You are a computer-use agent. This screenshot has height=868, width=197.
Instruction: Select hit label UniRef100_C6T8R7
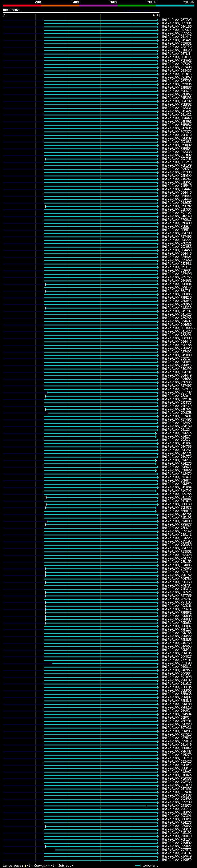(x=177, y=789)
